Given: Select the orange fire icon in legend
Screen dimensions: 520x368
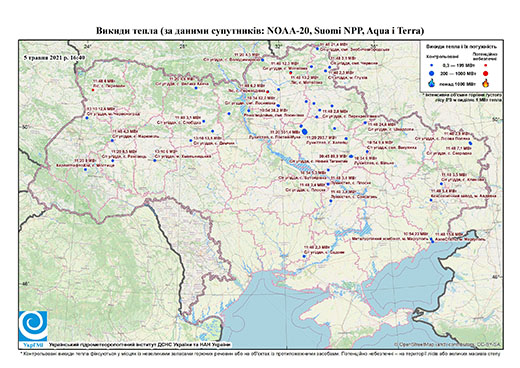Looking at the screenshot, I should (486, 83).
